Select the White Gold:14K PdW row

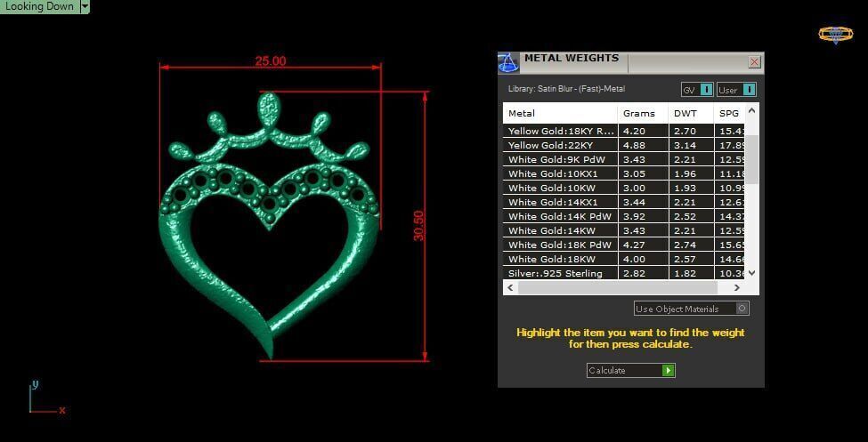(x=624, y=216)
